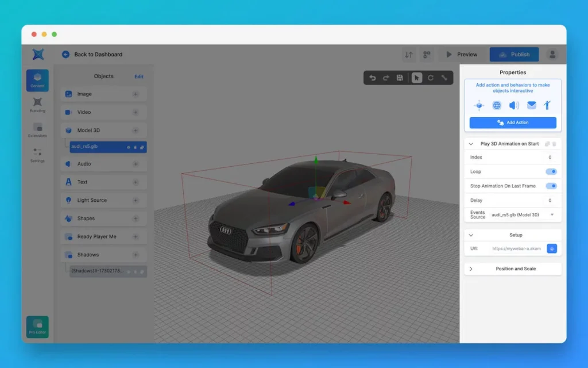This screenshot has height=368, width=588.
Task: Click the envelope email action icon
Action: (532, 105)
